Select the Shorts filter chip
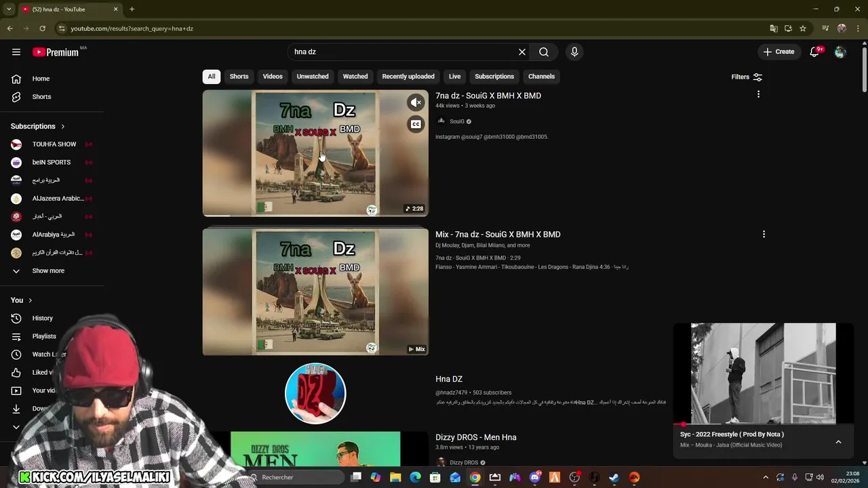The width and height of the screenshot is (868, 488). point(239,77)
